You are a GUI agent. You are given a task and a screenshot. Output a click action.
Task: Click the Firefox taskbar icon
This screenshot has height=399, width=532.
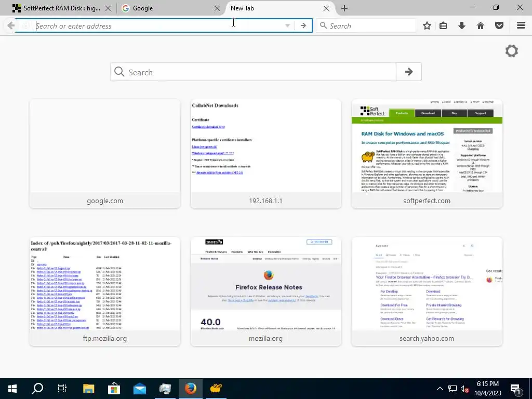point(190,389)
